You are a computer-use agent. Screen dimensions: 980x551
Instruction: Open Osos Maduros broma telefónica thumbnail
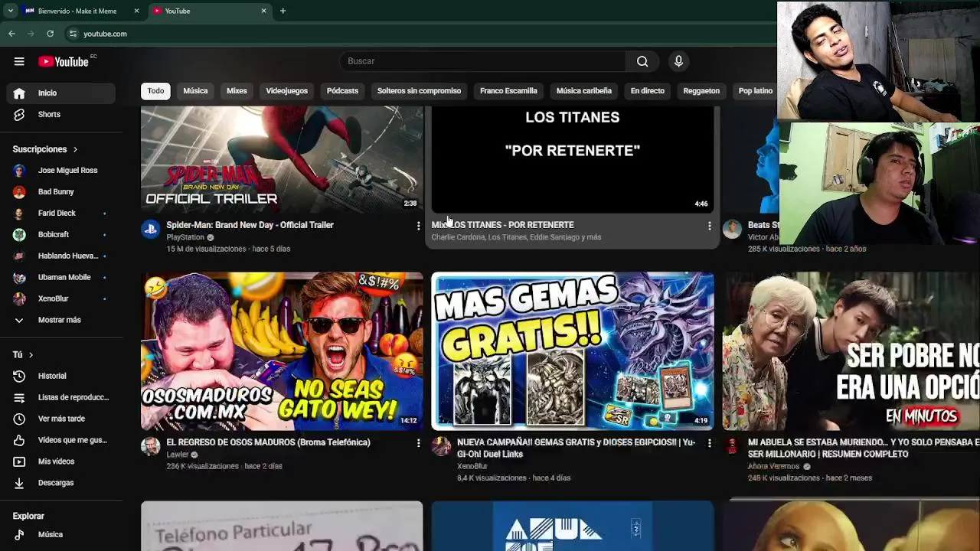[x=282, y=351]
